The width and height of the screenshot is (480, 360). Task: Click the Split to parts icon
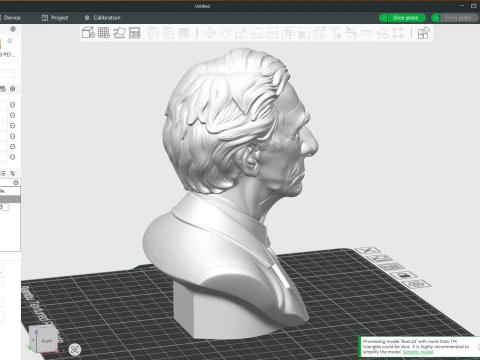(x=168, y=33)
